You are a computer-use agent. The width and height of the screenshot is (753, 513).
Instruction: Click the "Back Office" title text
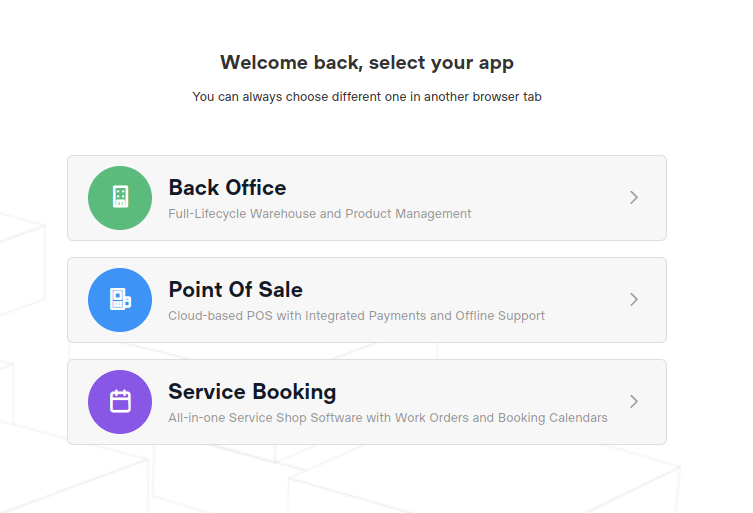click(x=227, y=187)
